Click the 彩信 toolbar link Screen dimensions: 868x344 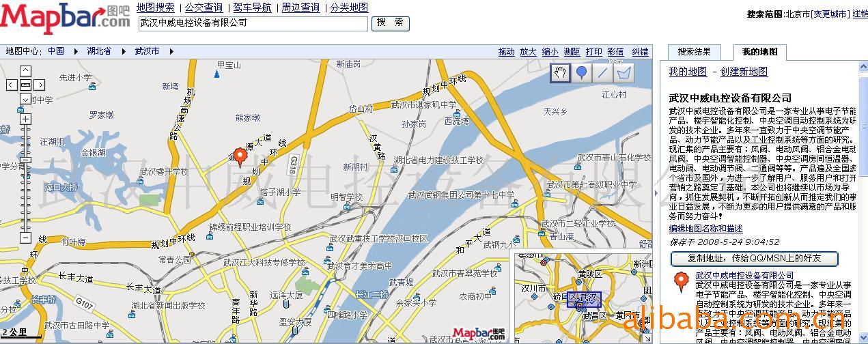coord(615,52)
